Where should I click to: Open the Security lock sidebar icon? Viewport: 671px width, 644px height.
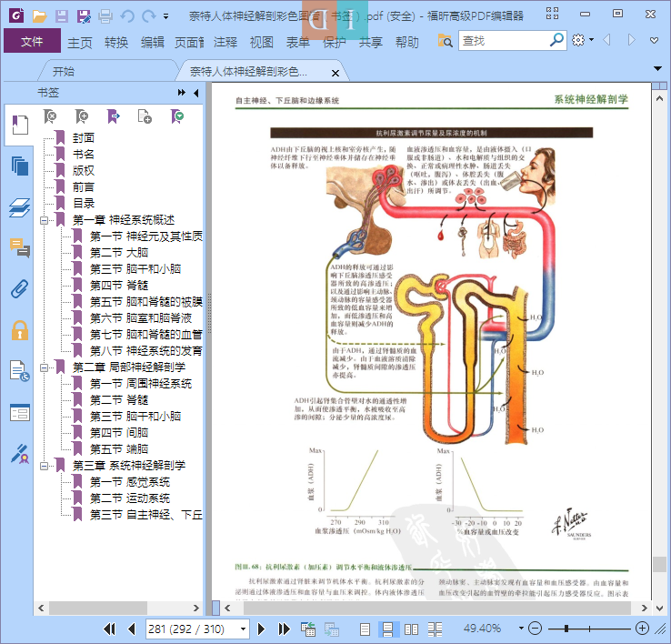20,330
